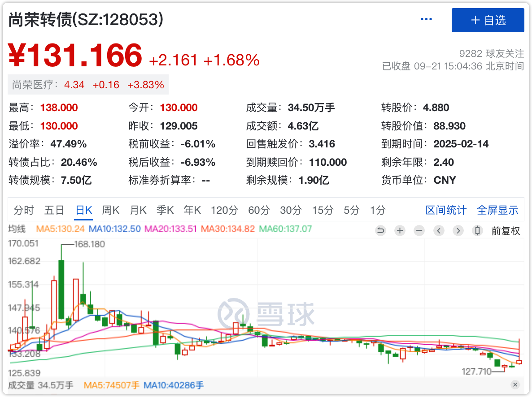Close the volume panel with X icon
532x397 pixels.
coord(515,385)
